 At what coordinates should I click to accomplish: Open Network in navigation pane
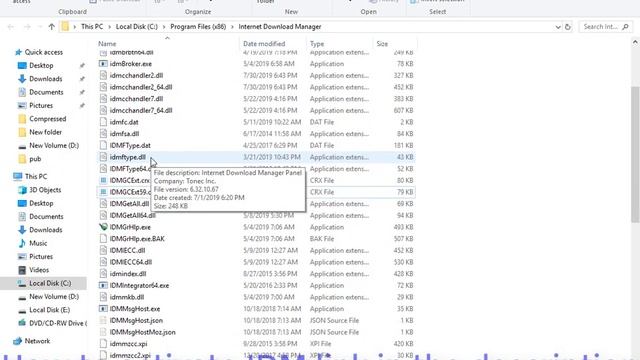(37, 341)
